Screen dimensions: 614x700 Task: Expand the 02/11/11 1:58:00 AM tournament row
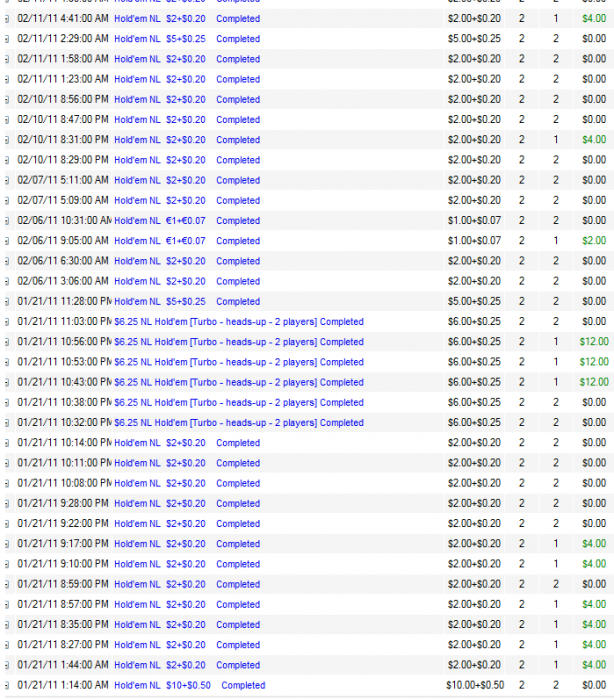click(x=7, y=59)
